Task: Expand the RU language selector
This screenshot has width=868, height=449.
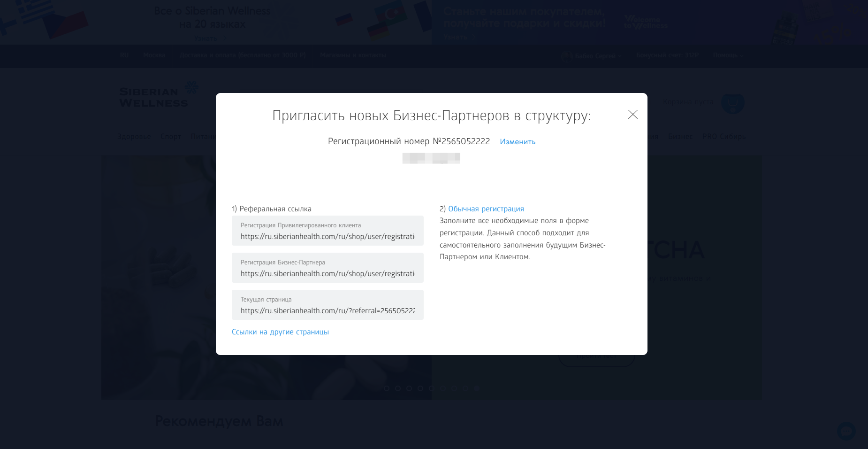Action: (x=124, y=55)
